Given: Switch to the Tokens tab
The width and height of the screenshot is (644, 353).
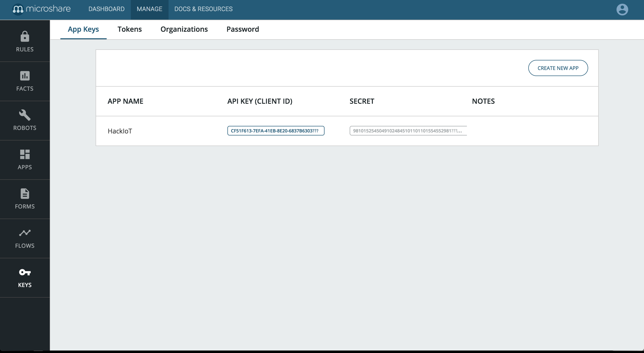Looking at the screenshot, I should [x=130, y=29].
